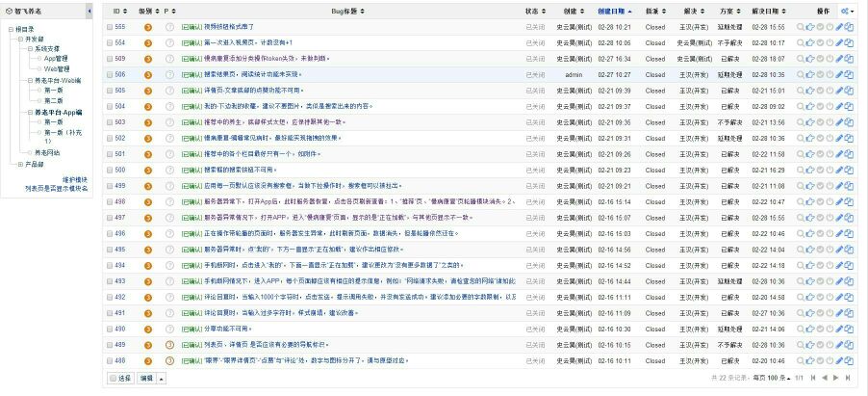868x396 pixels.
Task: Select the App管理 module in tree
Action: [56, 58]
